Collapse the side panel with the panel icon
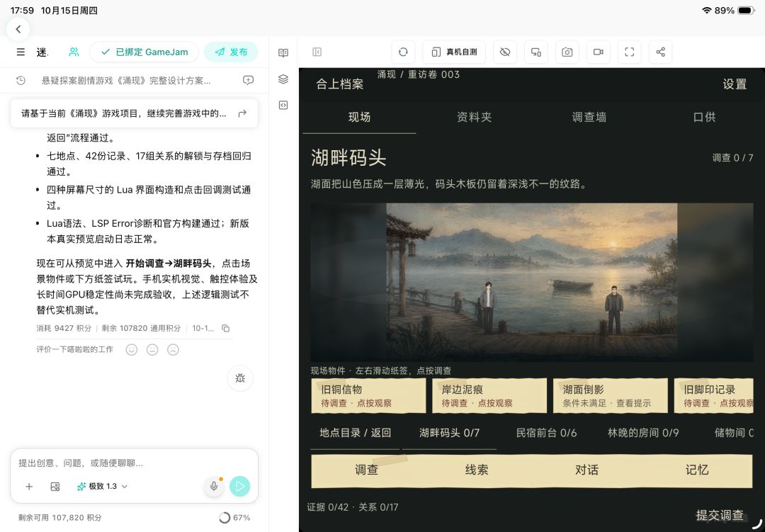Viewport: 765px width, 532px height. coord(317,52)
